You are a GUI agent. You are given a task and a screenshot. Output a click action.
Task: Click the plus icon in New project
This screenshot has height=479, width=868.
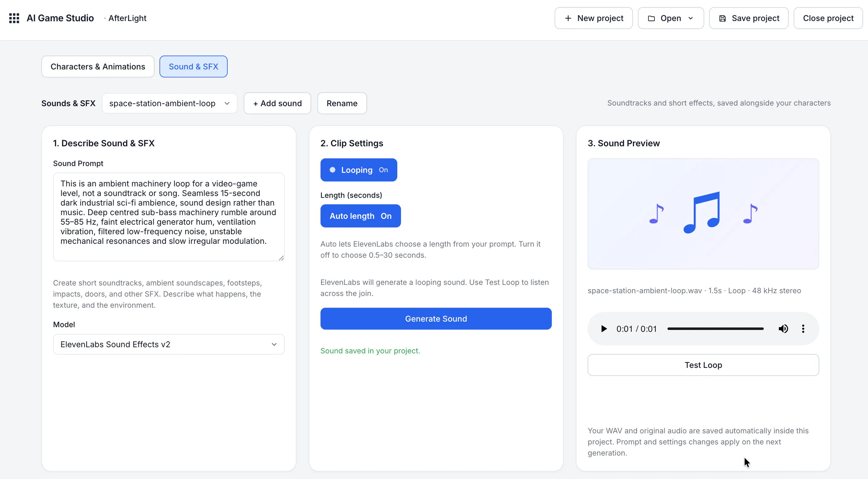(x=568, y=18)
